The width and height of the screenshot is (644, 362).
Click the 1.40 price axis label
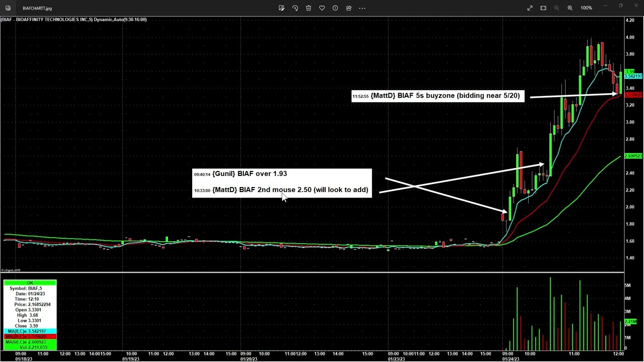click(630, 258)
